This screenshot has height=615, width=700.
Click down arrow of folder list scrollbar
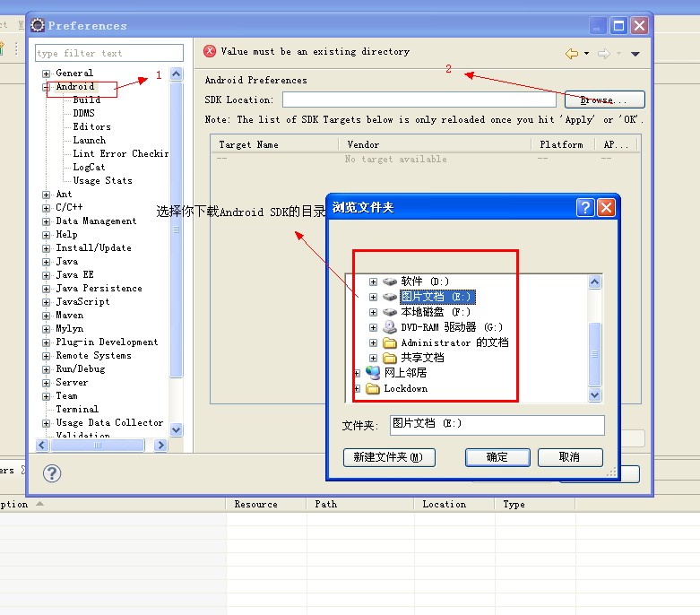point(594,394)
